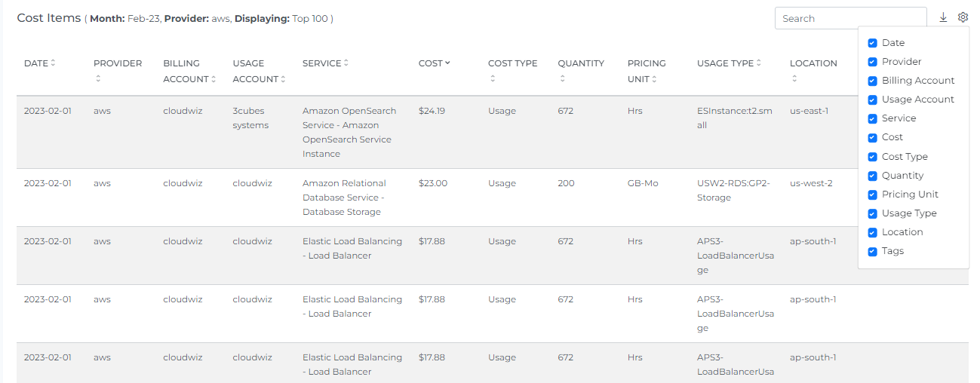The height and width of the screenshot is (383, 980).
Task: Click the Amazon OpenSearch Service row
Action: [x=349, y=132]
